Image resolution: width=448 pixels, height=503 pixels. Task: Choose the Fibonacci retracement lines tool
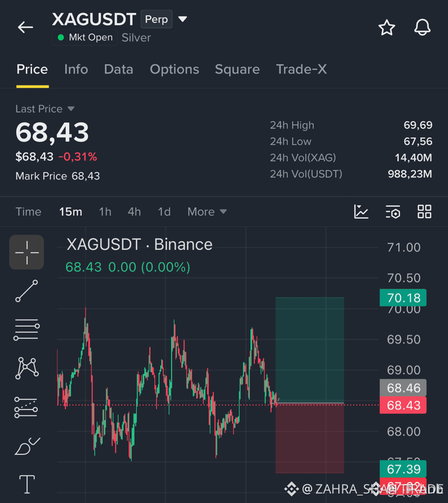(x=27, y=330)
